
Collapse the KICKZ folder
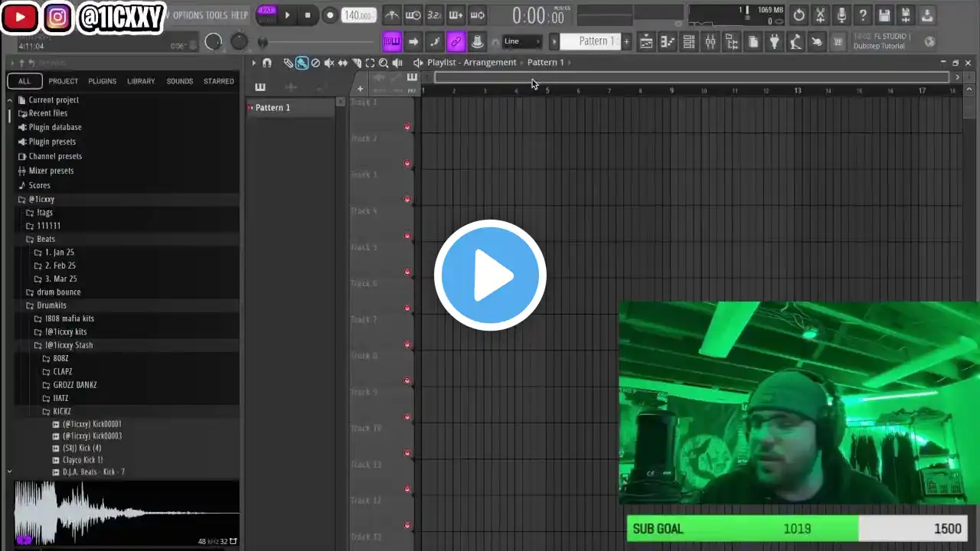56,412
